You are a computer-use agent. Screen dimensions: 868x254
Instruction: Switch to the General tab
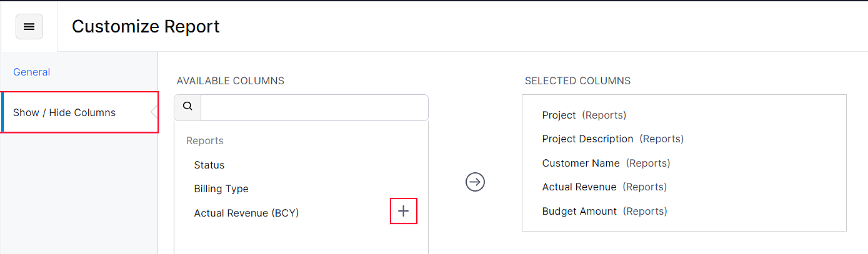pos(32,72)
